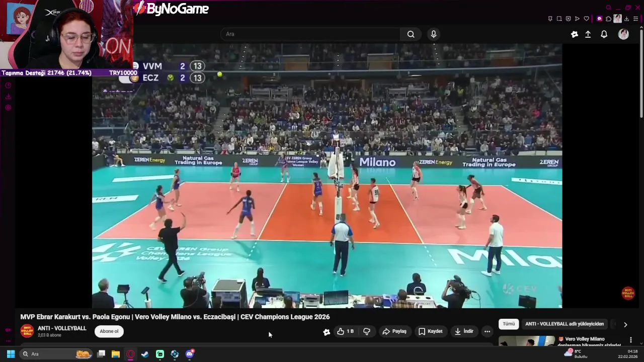Open the YouTube create/upload arrow icon
Viewport: 644px width, 362px height.
tap(588, 34)
